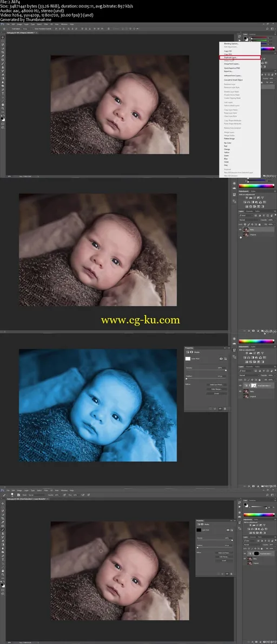The height and width of the screenshot is (644, 277).
Task: Open the Kind filter dropdown in the blue frame's Layers panel
Action: click(x=246, y=371)
